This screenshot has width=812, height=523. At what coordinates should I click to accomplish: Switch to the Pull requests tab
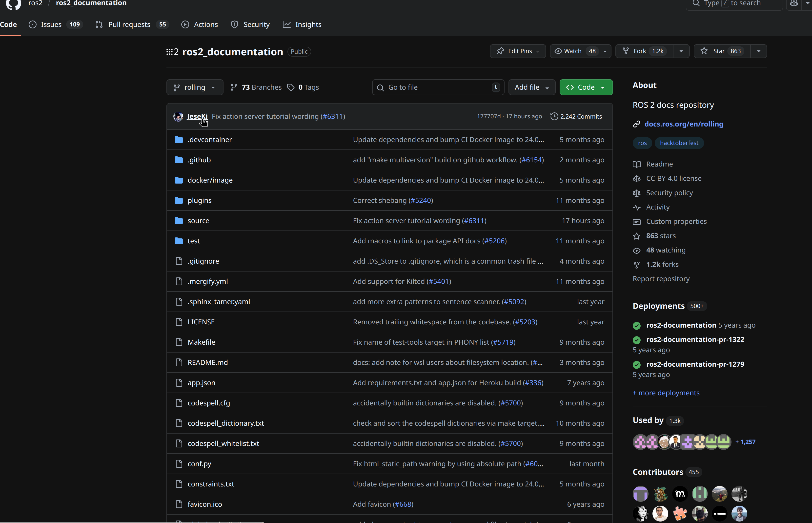point(129,24)
